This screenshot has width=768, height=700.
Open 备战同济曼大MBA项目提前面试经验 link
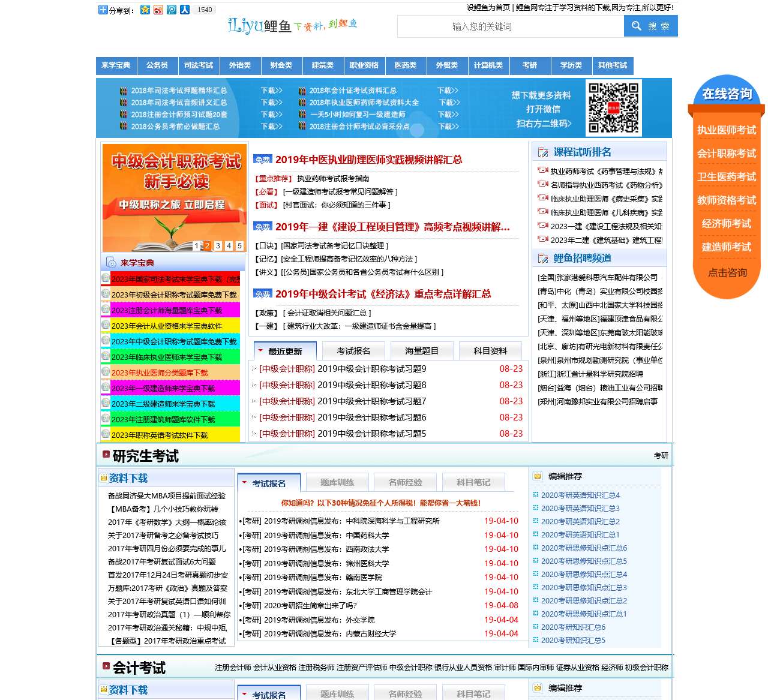167,496
